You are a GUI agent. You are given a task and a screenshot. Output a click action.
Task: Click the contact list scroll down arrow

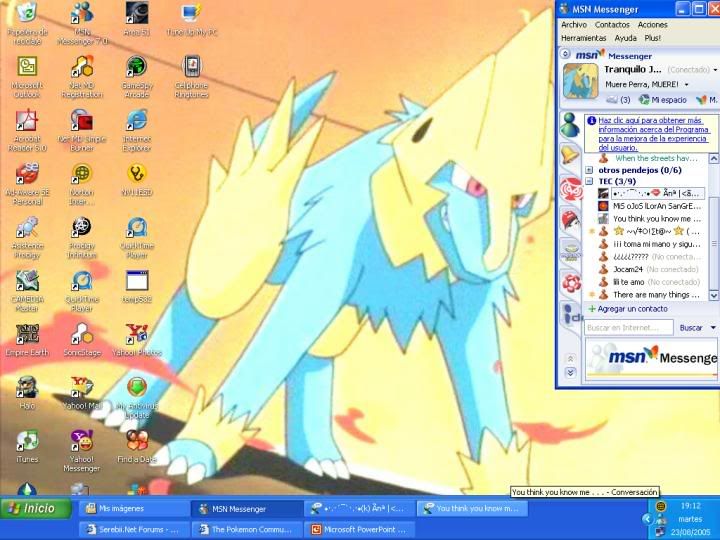714,295
